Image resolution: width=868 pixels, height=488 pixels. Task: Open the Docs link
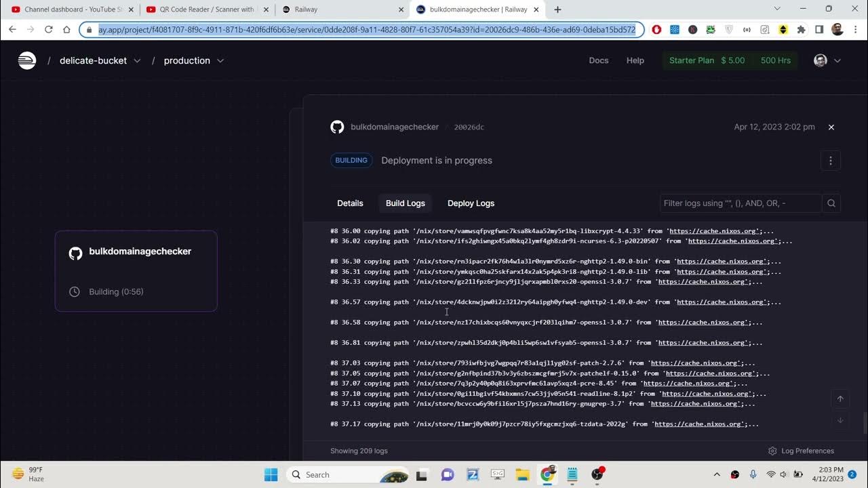598,60
